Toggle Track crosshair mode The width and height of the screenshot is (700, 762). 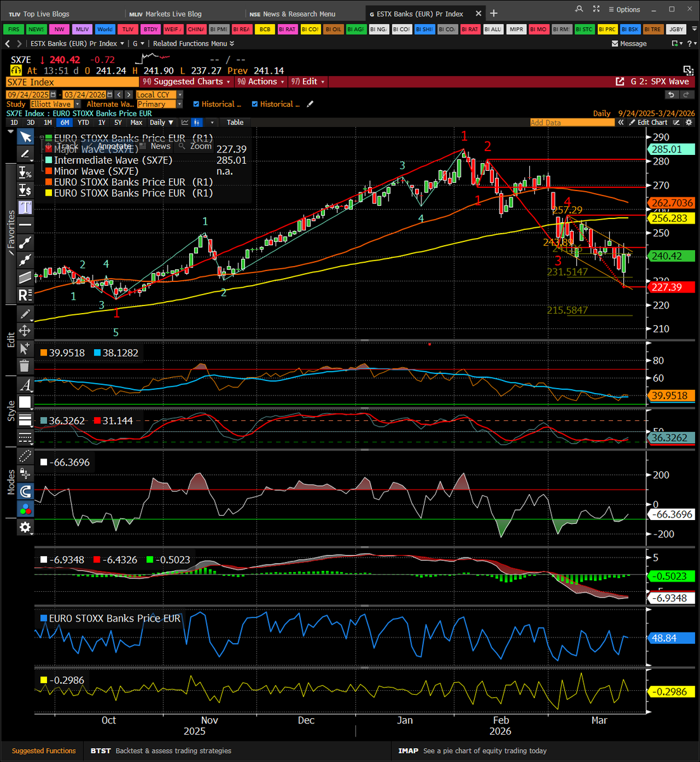click(62, 147)
